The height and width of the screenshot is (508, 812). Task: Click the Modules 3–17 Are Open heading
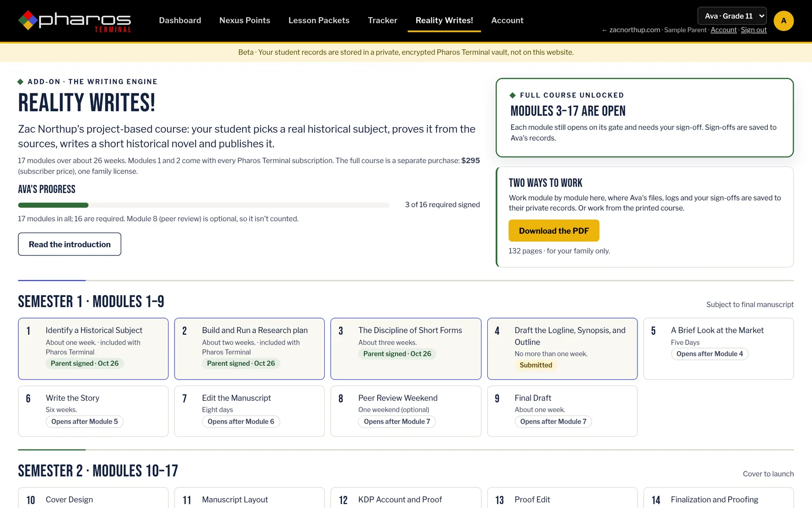tap(568, 111)
